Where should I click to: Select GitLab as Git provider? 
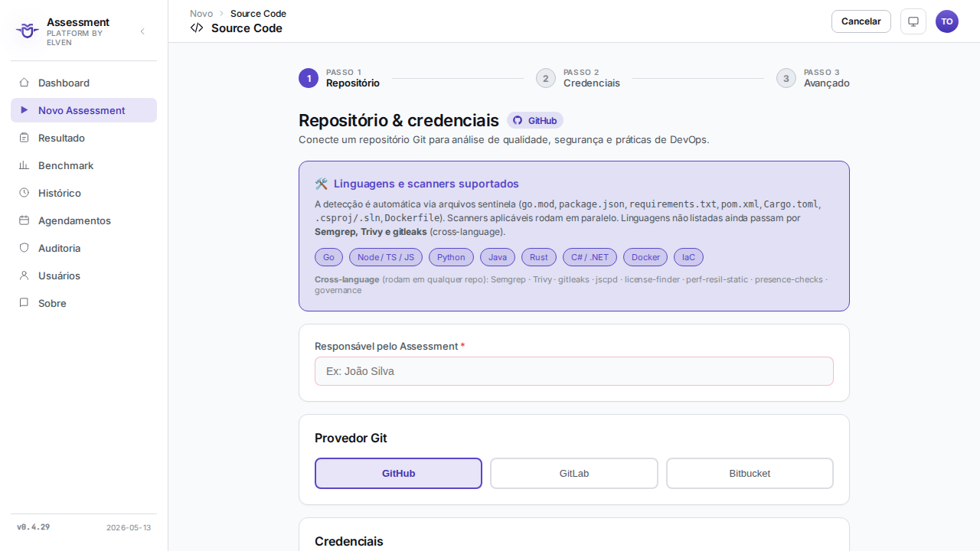574,474
